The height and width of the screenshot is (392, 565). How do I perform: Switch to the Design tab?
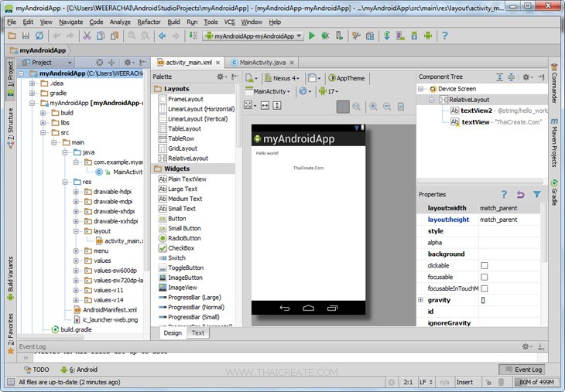pos(173,333)
